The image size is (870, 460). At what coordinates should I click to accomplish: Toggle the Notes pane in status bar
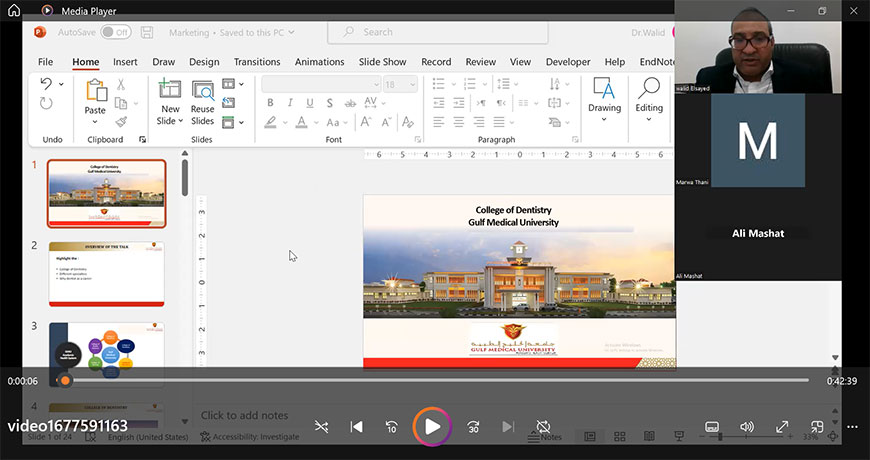pos(544,437)
